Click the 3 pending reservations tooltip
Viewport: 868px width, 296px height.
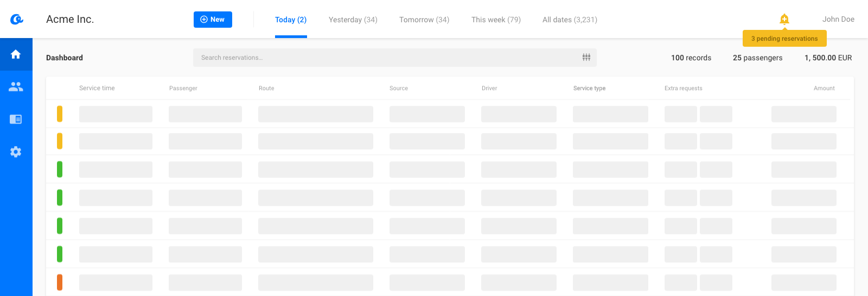784,39
